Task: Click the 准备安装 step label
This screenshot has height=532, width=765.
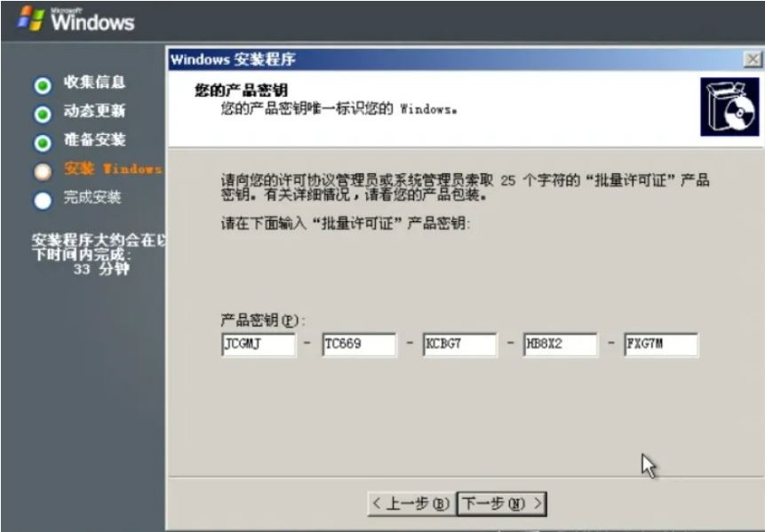Action: coord(94,140)
